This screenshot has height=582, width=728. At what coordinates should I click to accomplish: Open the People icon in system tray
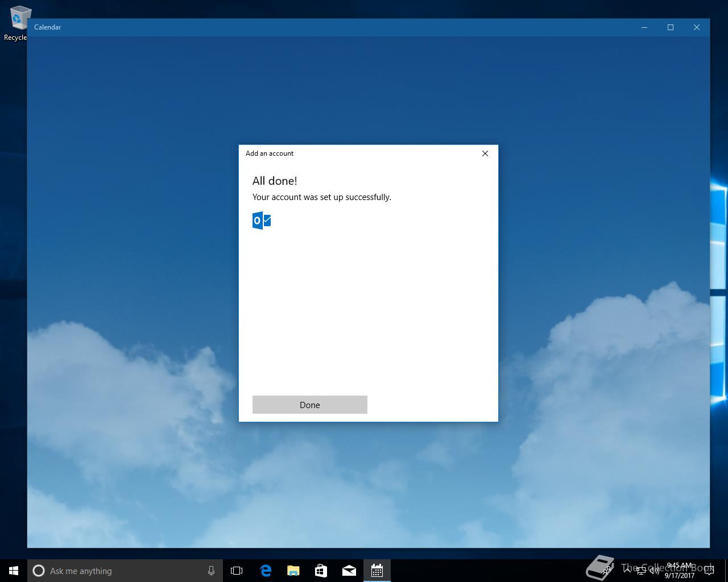(607, 571)
